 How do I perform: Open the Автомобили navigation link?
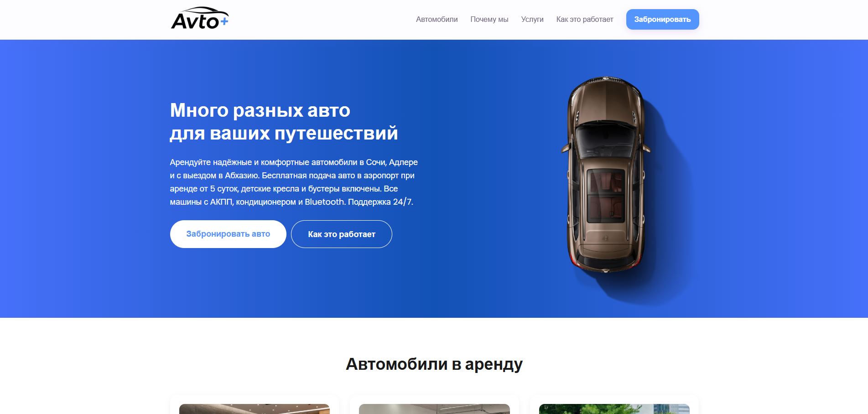[x=437, y=19]
